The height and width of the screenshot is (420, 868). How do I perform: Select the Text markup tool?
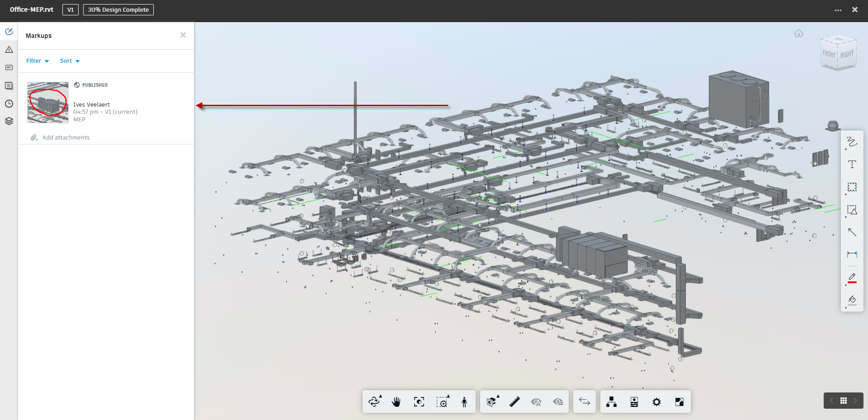[852, 164]
